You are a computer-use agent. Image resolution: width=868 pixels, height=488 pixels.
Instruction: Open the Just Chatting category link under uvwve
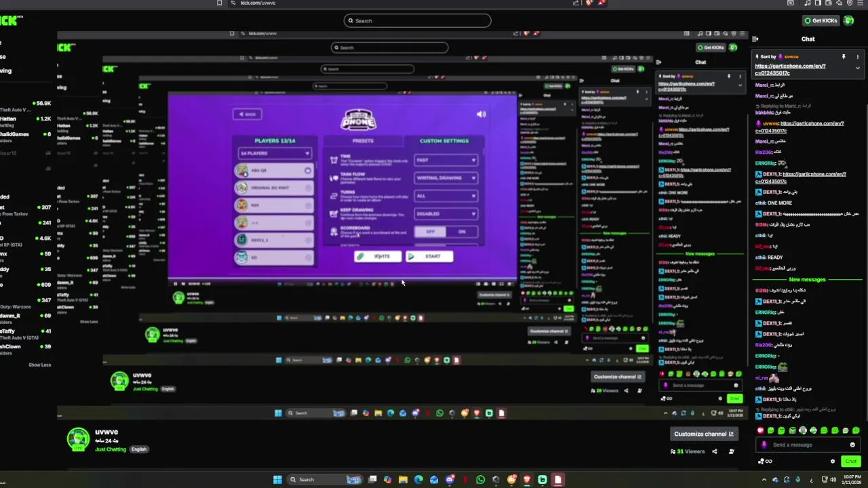(111, 449)
